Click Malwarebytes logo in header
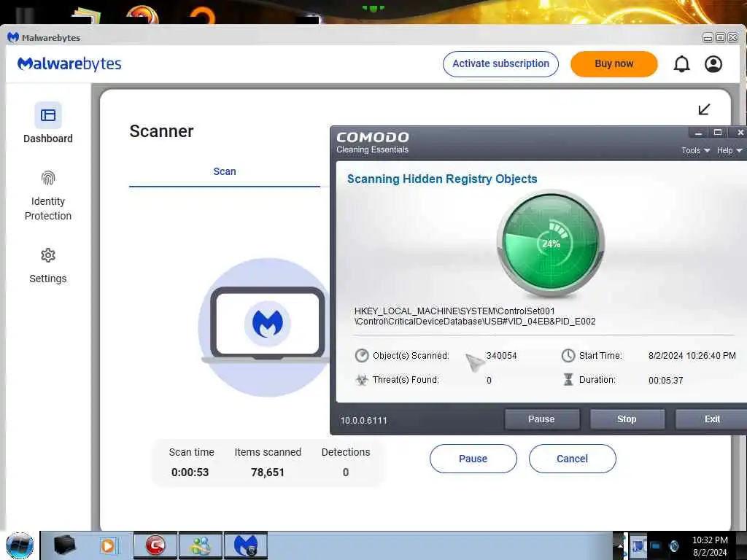This screenshot has width=747, height=560. [69, 64]
